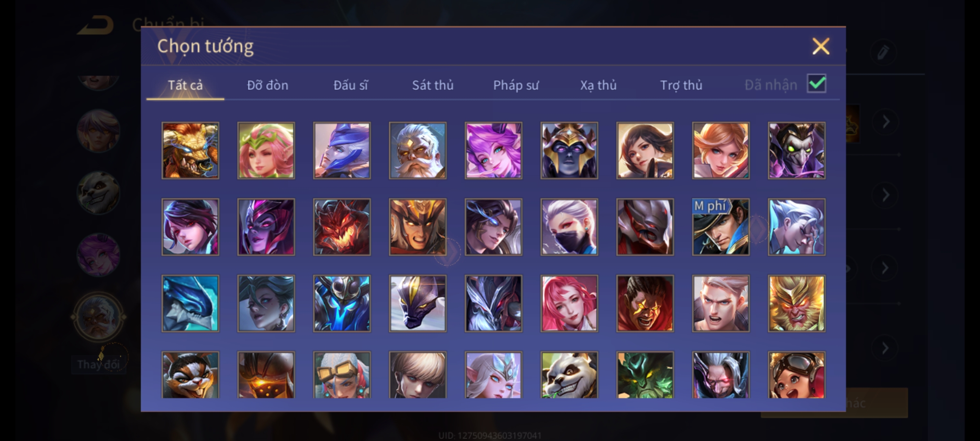Filter heroes by Xạ thủ tab
This screenshot has width=980, height=441.
(x=598, y=85)
